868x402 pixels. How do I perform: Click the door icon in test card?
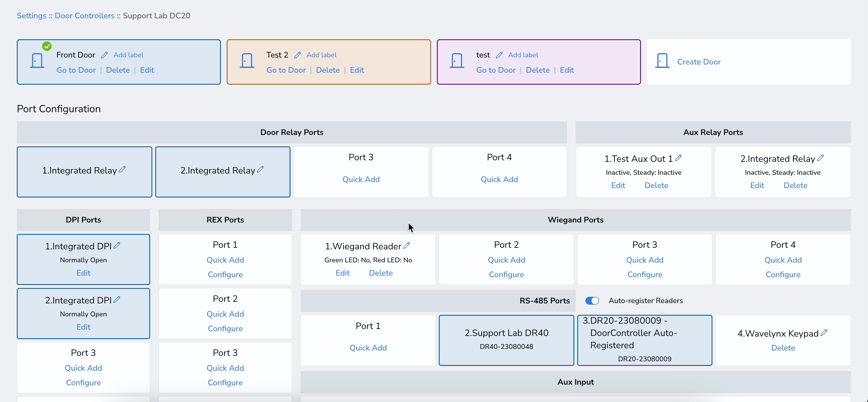tap(457, 61)
